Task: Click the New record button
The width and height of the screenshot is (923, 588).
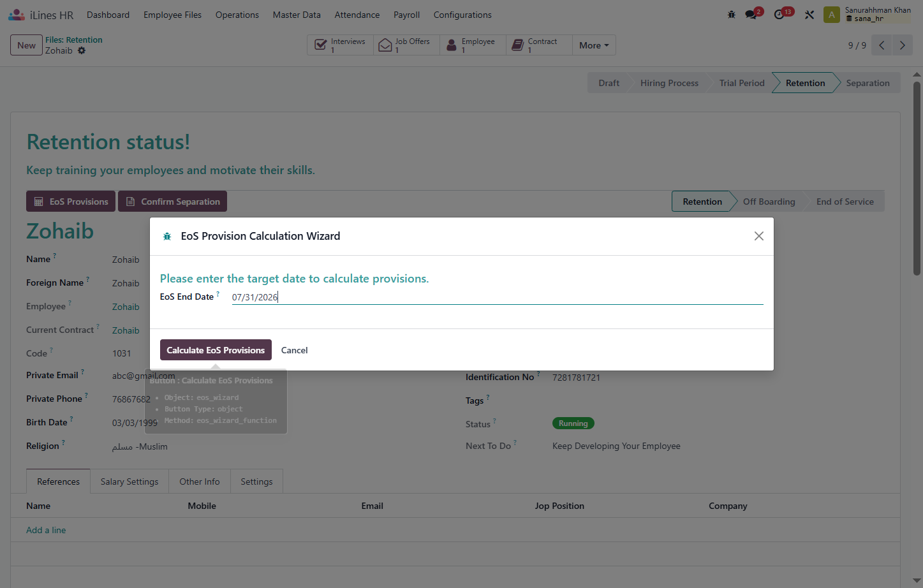Action: 26,45
